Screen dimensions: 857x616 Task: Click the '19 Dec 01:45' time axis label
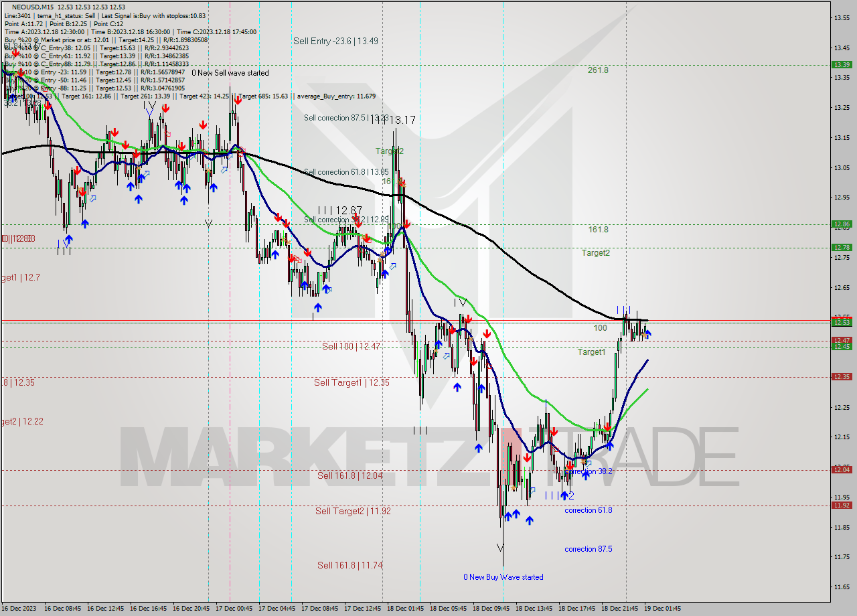click(x=662, y=609)
